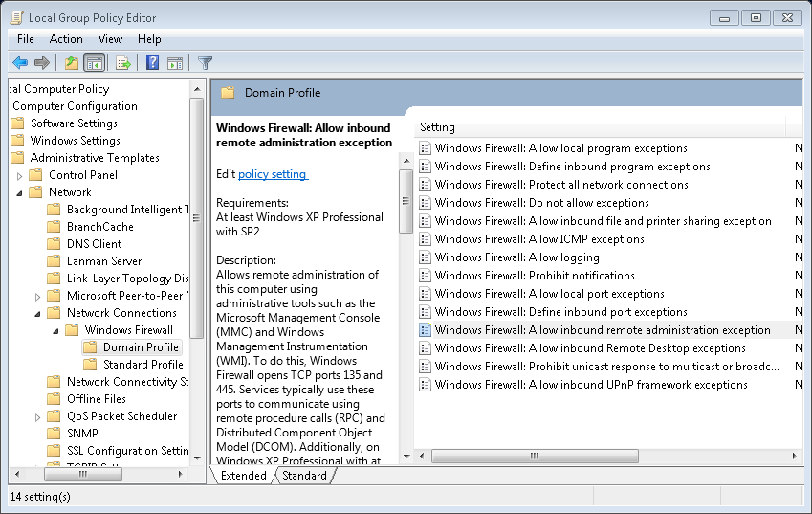Click the Forward arrow toolbar icon

(x=42, y=63)
